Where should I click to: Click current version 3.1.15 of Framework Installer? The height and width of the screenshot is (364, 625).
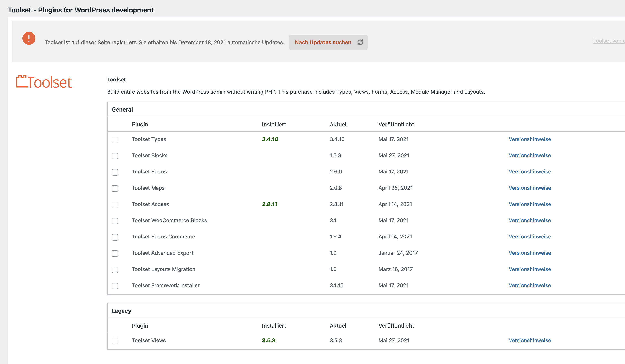336,285
